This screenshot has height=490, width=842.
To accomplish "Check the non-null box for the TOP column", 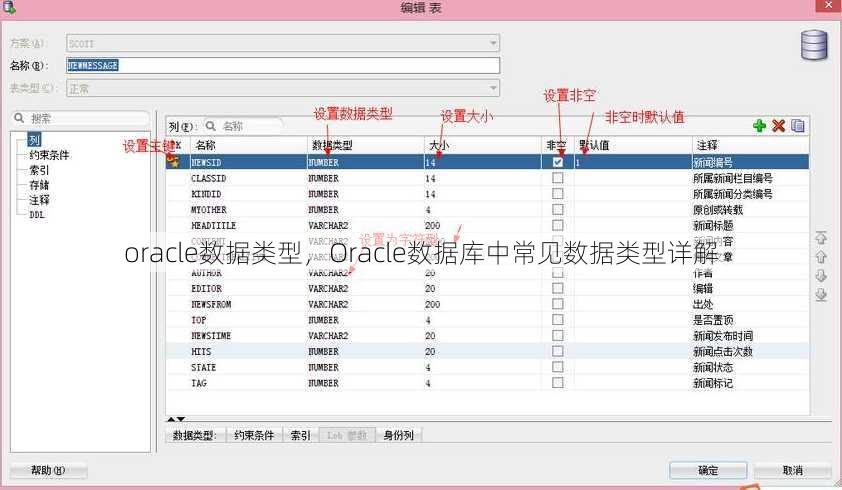I will (x=558, y=320).
